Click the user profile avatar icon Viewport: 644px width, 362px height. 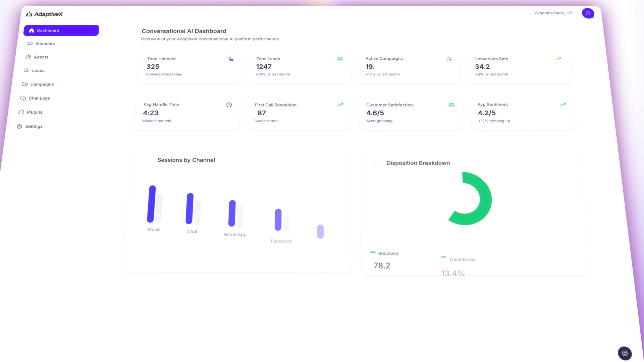coord(588,13)
